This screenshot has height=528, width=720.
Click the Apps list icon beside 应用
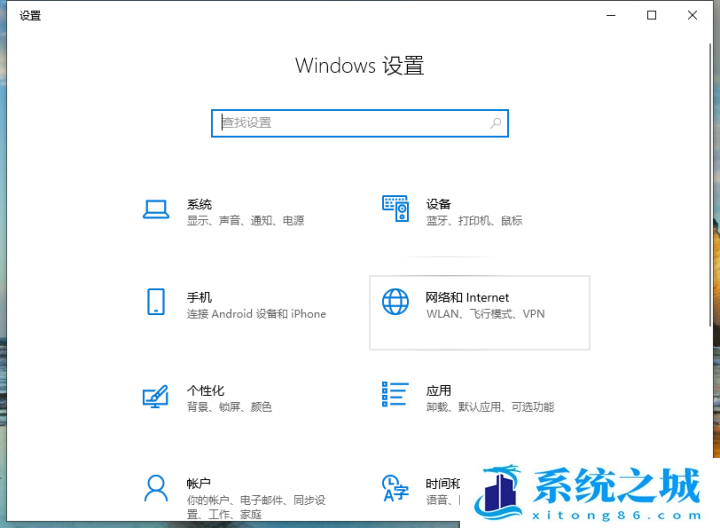pyautogui.click(x=396, y=395)
